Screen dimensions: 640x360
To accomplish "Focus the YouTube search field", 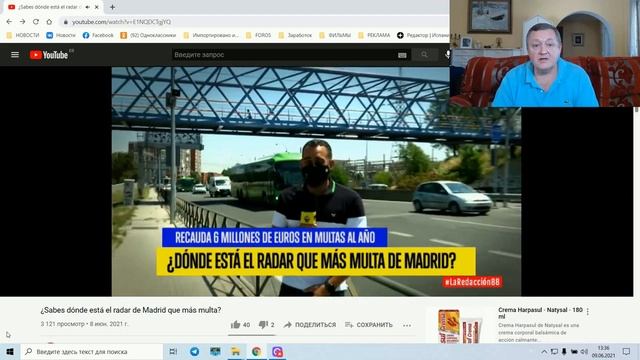I will pyautogui.click(x=284, y=55).
